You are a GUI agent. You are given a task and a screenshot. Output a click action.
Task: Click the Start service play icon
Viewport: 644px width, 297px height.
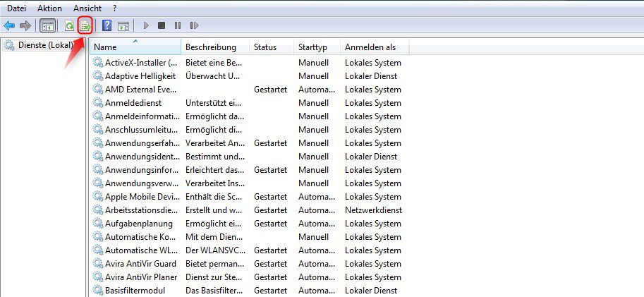tap(146, 25)
